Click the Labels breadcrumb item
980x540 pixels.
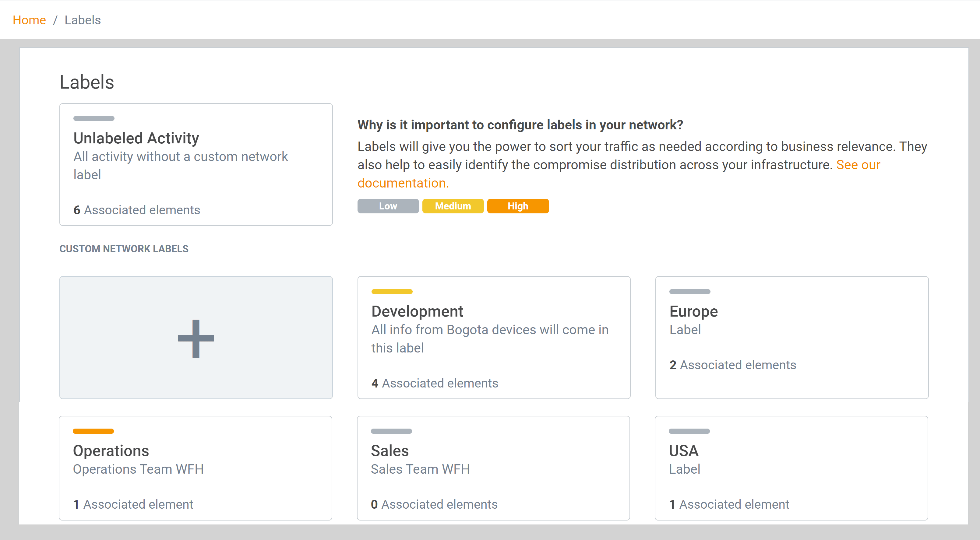click(x=83, y=20)
